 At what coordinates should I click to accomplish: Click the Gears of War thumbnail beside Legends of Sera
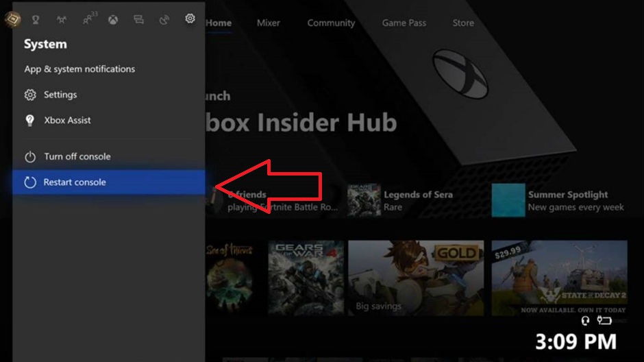point(364,200)
